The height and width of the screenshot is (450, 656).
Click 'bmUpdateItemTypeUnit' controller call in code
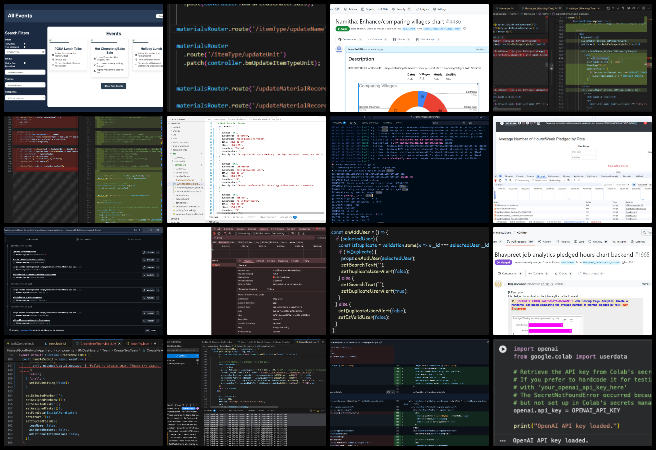pyautogui.click(x=282, y=63)
